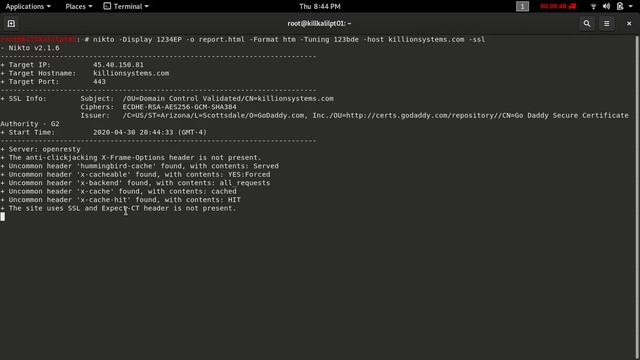The height and width of the screenshot is (360, 640).
Task: Open the Applications menu
Action: pyautogui.click(x=28, y=6)
